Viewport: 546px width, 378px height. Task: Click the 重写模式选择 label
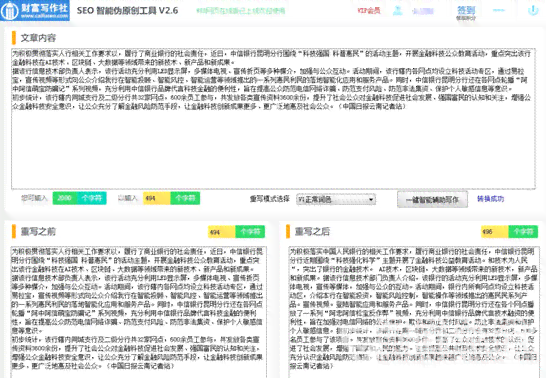point(270,199)
